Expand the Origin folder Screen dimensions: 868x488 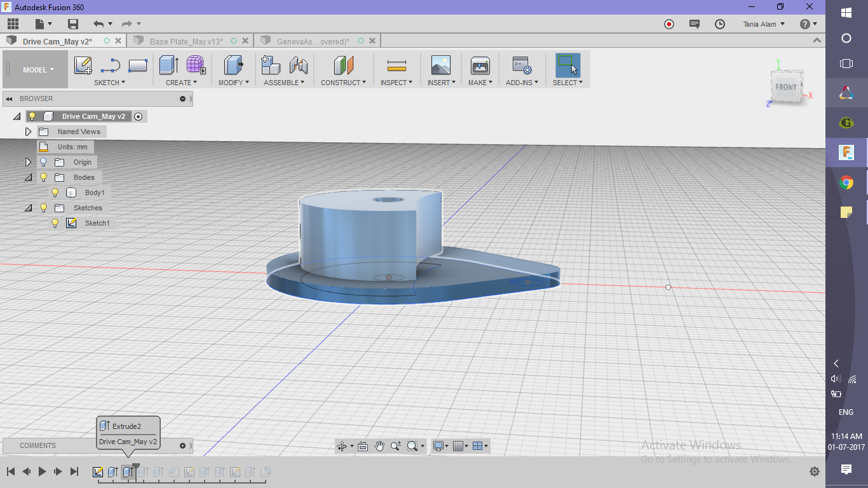click(x=28, y=162)
